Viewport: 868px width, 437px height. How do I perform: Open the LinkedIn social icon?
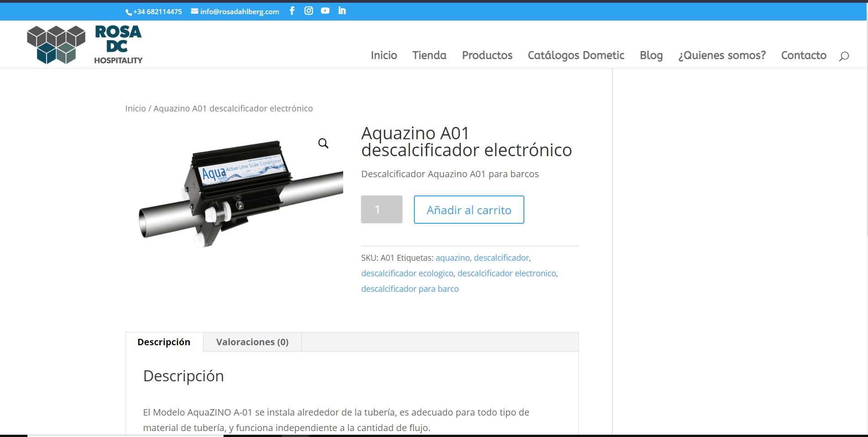342,11
